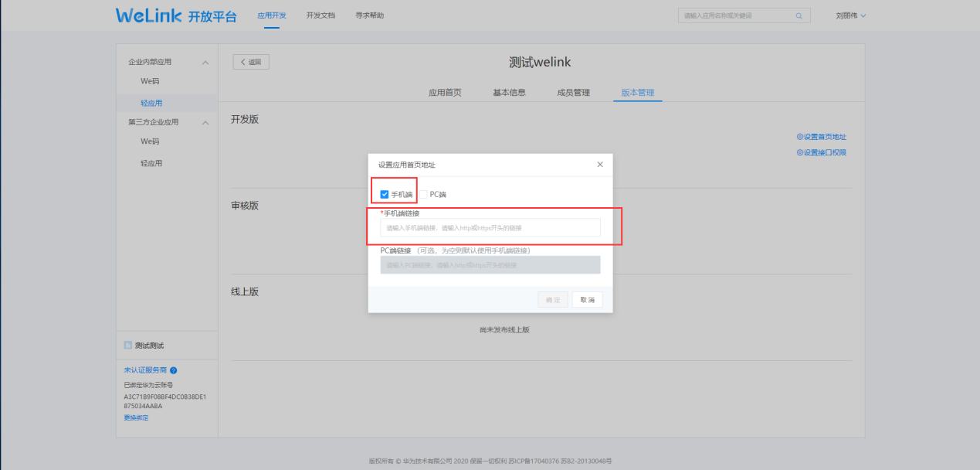Open the 开发文档 top menu
This screenshot has height=470, width=980.
pos(320,15)
